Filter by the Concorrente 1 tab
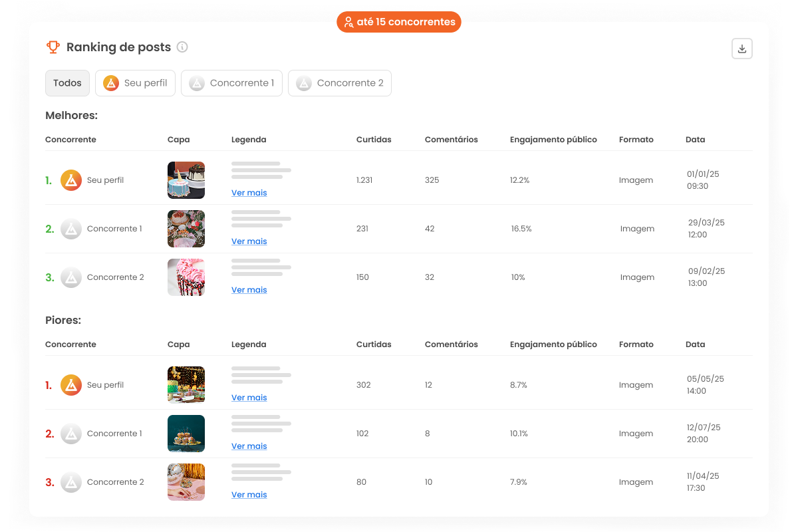798x532 pixels. click(x=231, y=83)
